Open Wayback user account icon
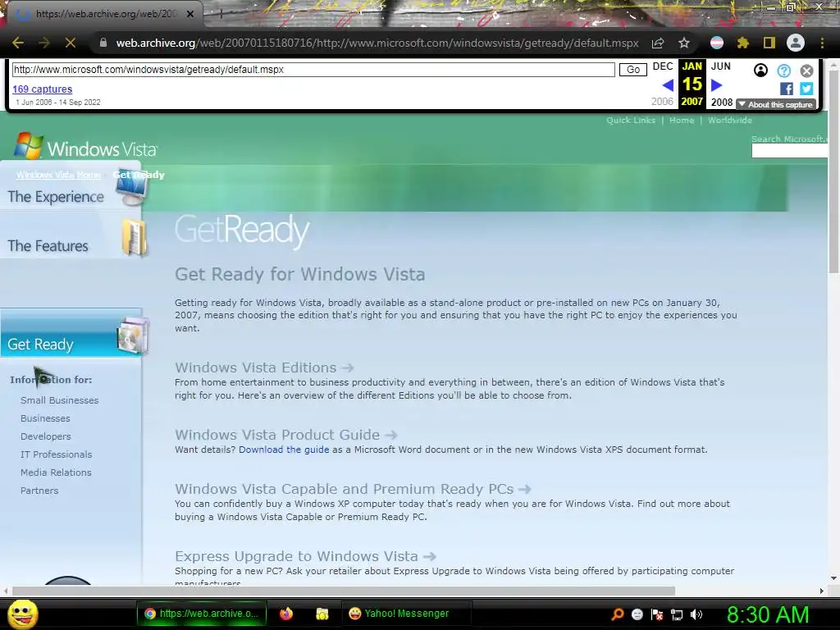 click(x=760, y=71)
